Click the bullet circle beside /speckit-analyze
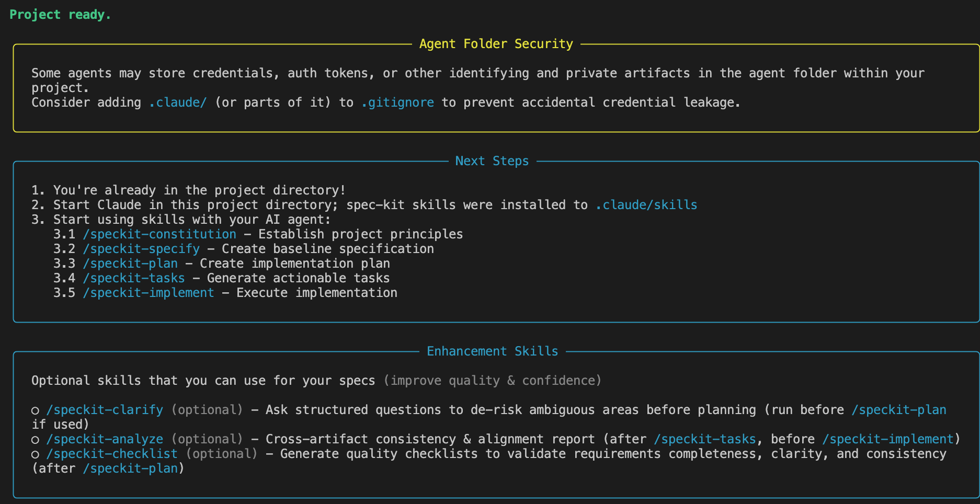Screen dimensions: 980x504 click(35, 440)
